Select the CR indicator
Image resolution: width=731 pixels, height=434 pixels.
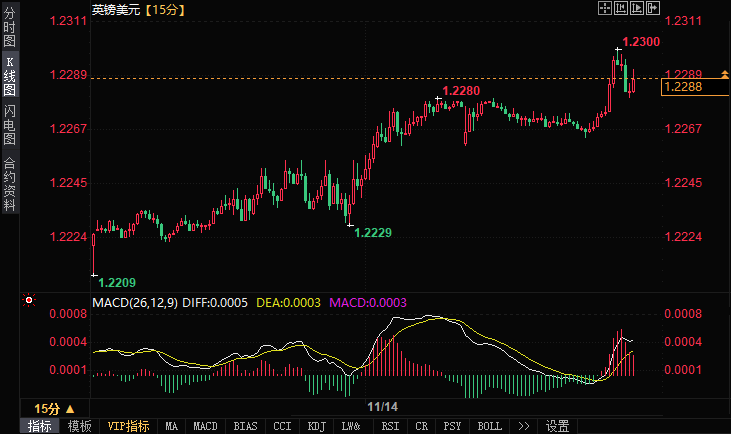421,426
